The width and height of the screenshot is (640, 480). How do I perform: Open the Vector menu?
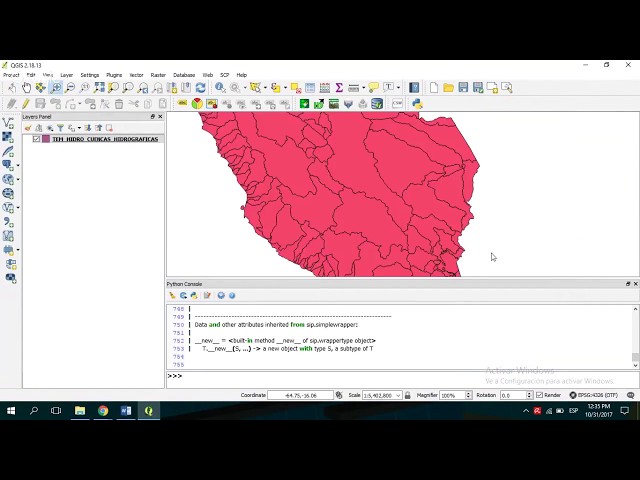136,75
